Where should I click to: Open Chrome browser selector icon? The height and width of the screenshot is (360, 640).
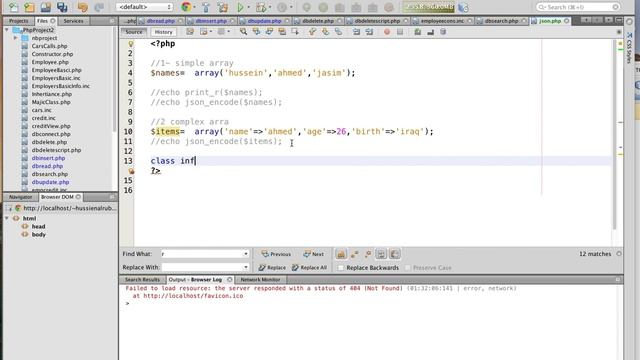click(186, 7)
